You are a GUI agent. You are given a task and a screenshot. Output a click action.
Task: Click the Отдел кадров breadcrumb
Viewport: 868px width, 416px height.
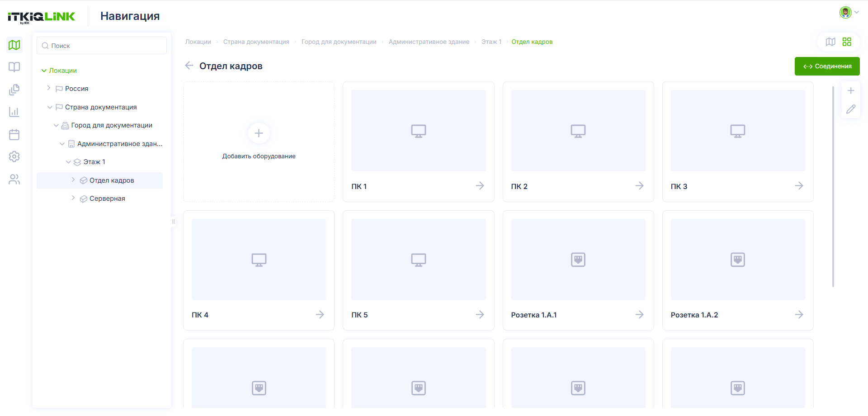click(532, 42)
